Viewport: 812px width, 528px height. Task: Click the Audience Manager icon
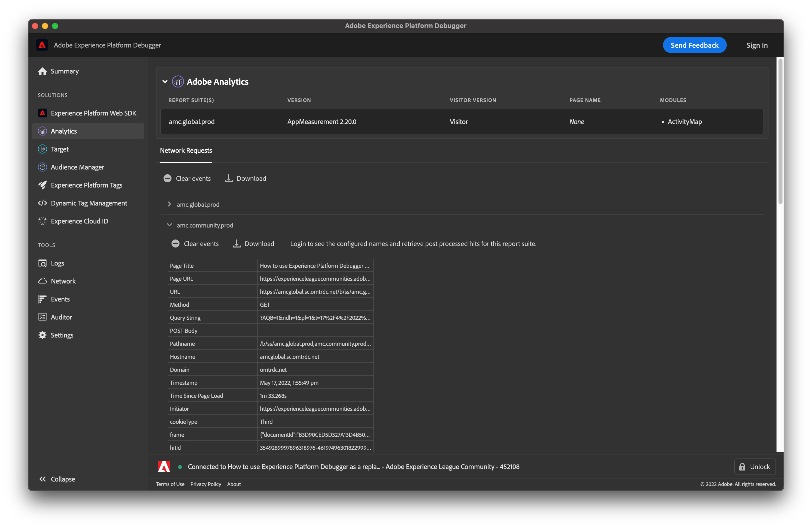click(x=42, y=167)
